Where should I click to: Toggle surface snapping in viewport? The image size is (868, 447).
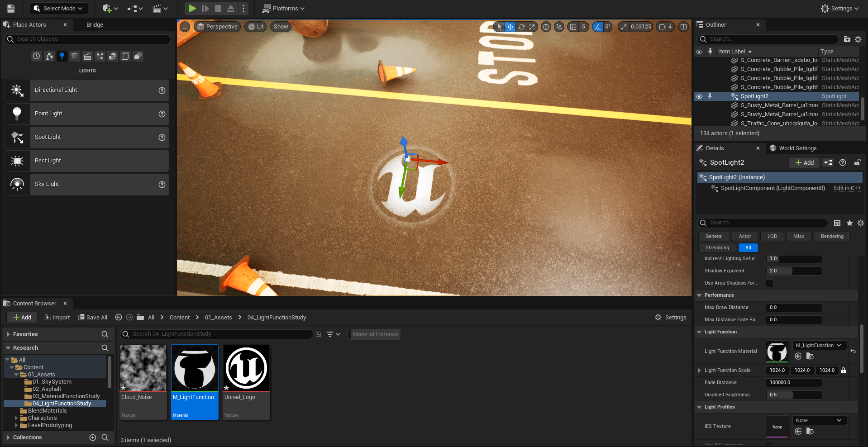[559, 27]
